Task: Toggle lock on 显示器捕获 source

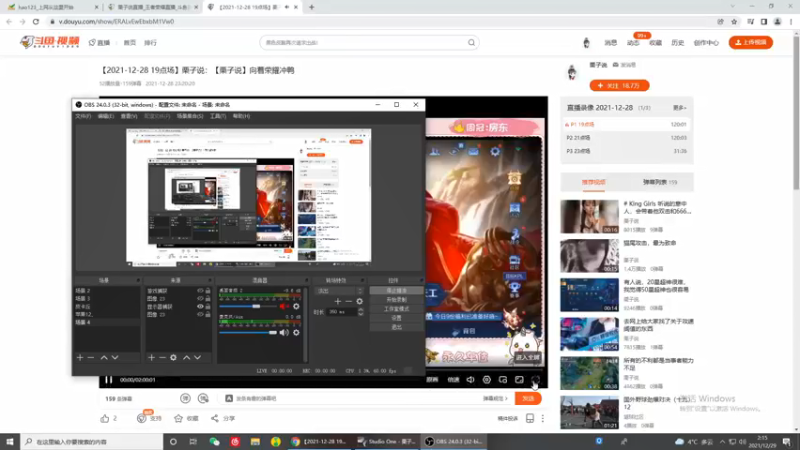Action: [208, 307]
